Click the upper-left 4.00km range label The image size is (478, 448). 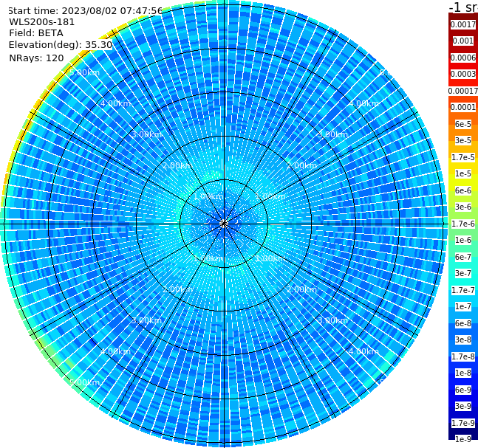[115, 103]
